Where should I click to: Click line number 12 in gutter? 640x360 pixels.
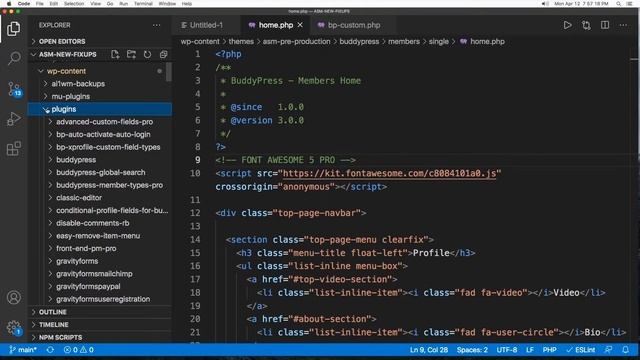(196, 213)
